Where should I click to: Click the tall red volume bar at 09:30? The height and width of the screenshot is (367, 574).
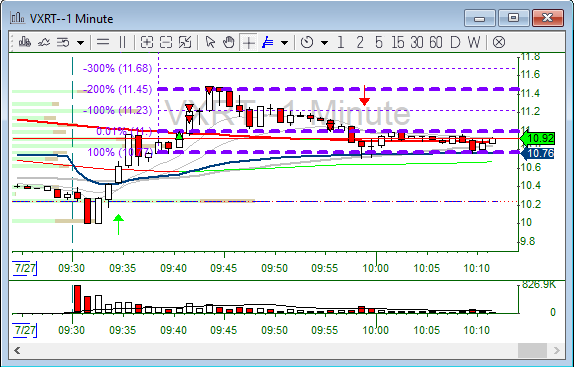click(x=77, y=299)
